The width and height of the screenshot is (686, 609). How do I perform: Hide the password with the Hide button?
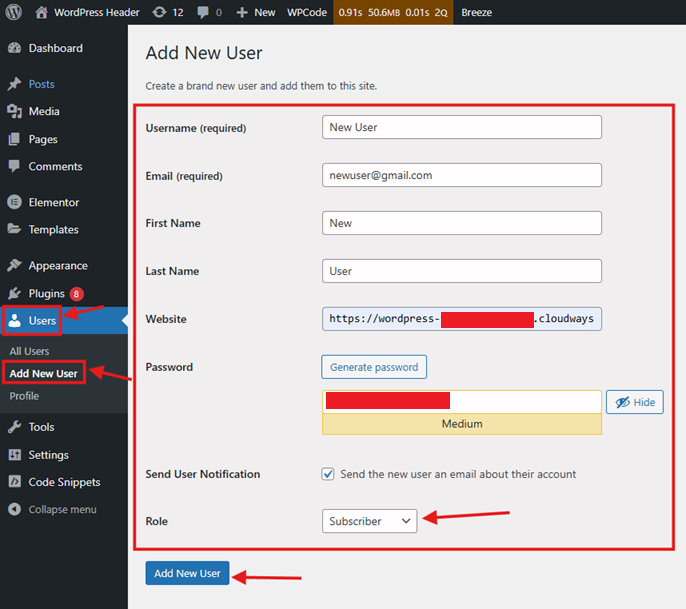click(634, 402)
